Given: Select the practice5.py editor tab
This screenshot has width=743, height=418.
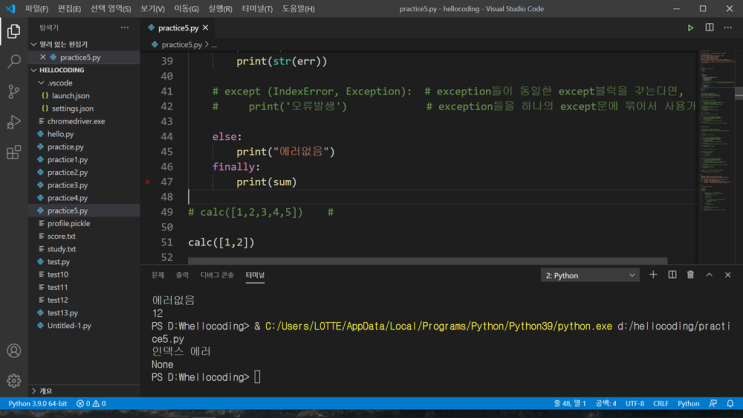Looking at the screenshot, I should click(178, 28).
